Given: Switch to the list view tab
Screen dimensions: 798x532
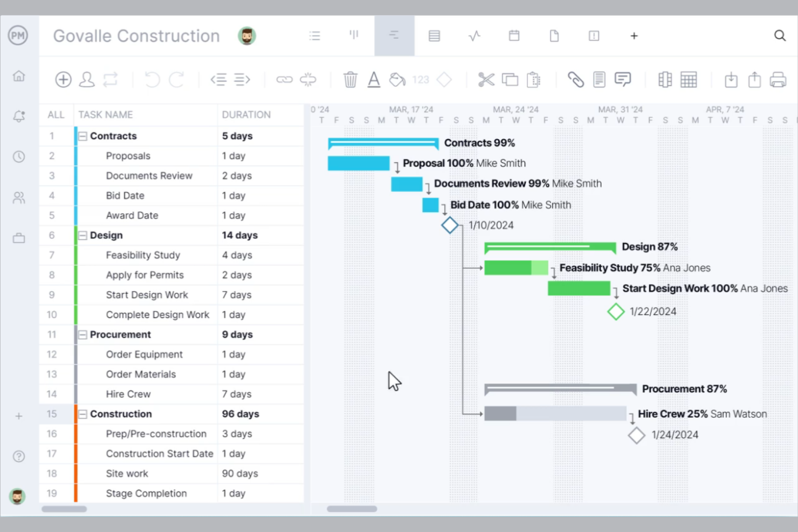Looking at the screenshot, I should [x=315, y=36].
